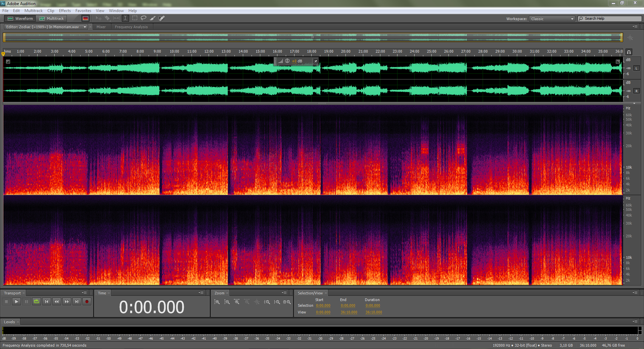Click the Zoom Out Time icon
The width and height of the screenshot is (644, 349).
(247, 302)
